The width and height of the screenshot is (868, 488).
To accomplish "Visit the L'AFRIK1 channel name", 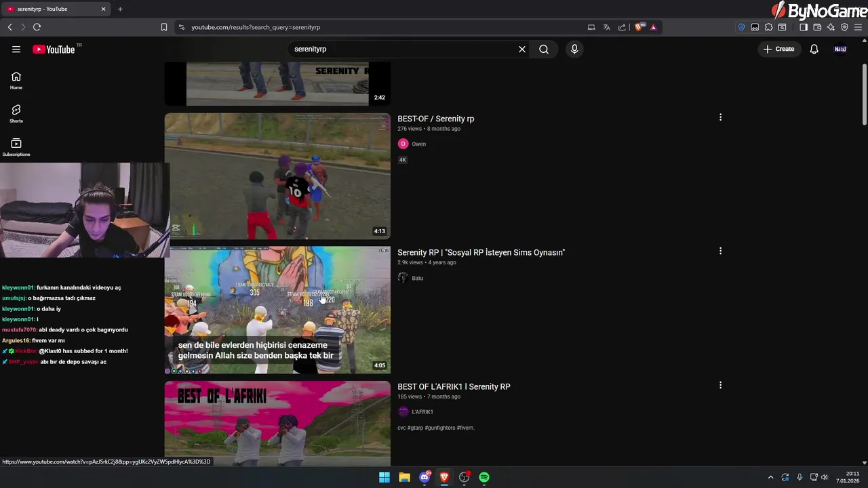I will click(x=422, y=412).
